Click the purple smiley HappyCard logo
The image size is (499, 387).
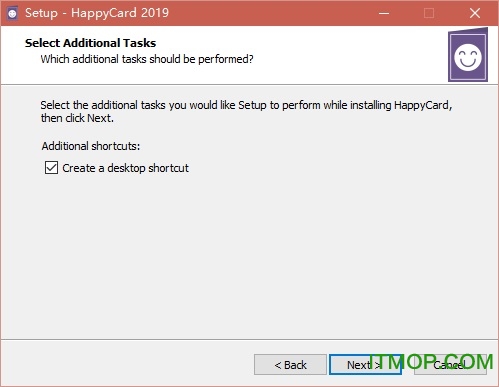(468, 55)
